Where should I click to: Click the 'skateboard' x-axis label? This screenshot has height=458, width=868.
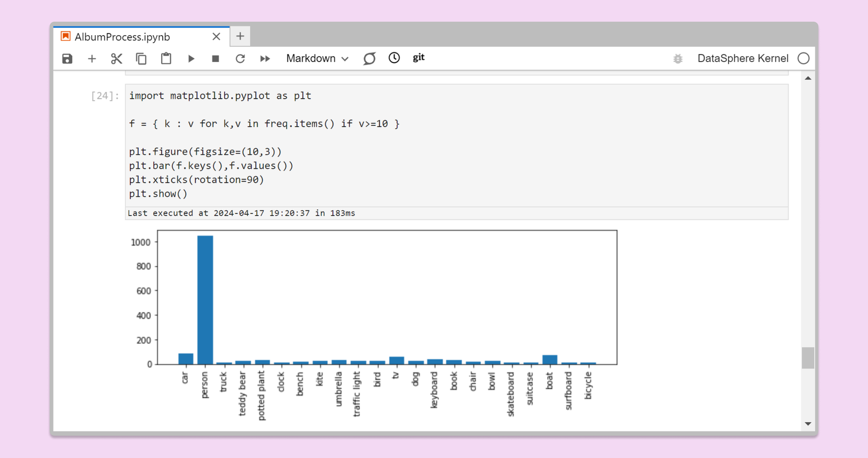tap(511, 394)
